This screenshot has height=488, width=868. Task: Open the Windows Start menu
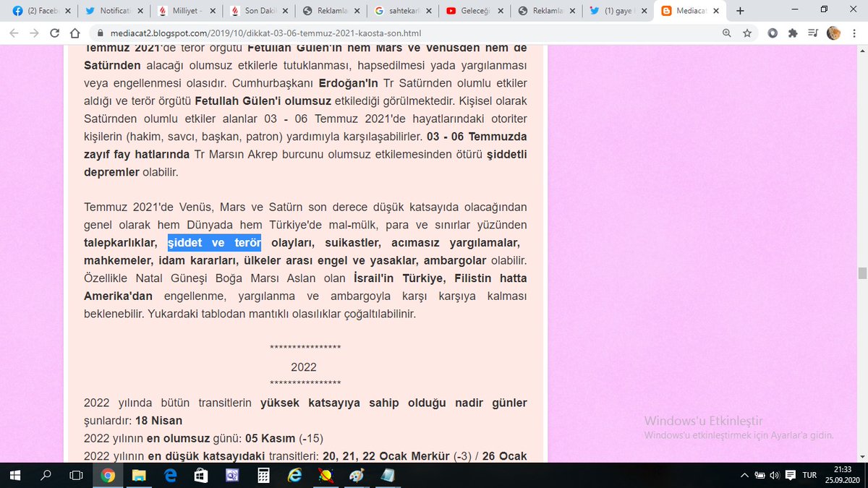coord(15,475)
